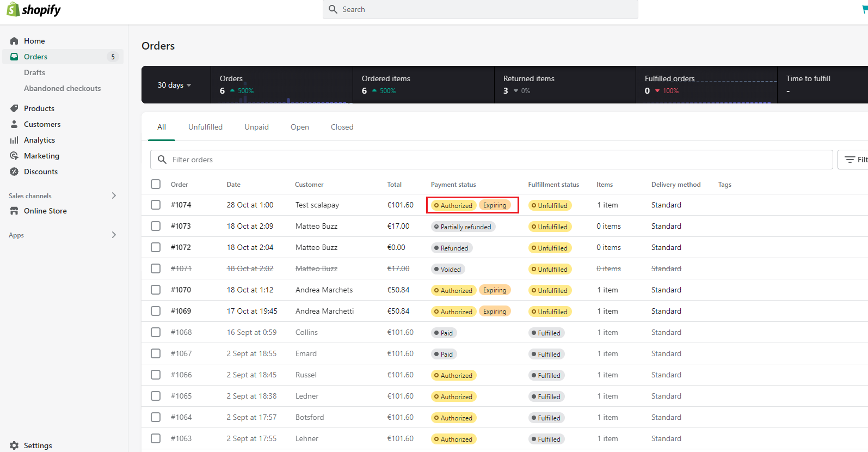
Task: Switch to the Unfulfilled tab
Action: tap(205, 127)
